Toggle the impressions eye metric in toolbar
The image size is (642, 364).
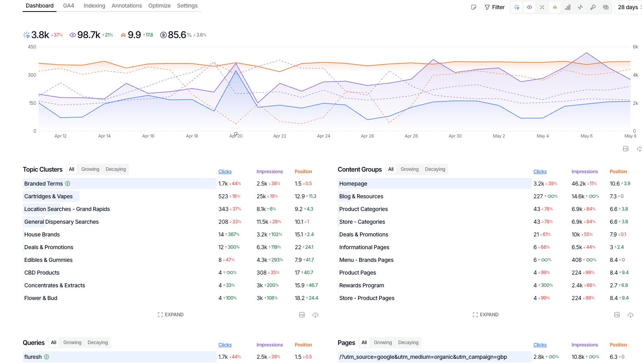tap(529, 7)
